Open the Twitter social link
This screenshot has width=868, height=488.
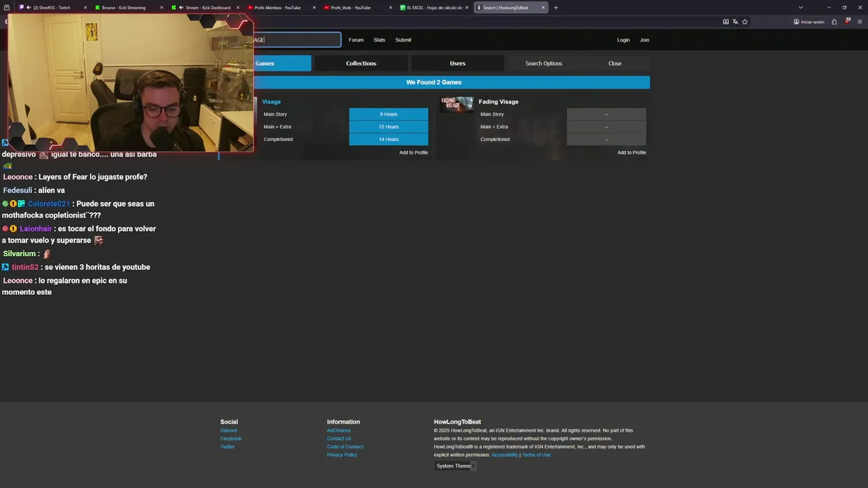[x=227, y=447]
